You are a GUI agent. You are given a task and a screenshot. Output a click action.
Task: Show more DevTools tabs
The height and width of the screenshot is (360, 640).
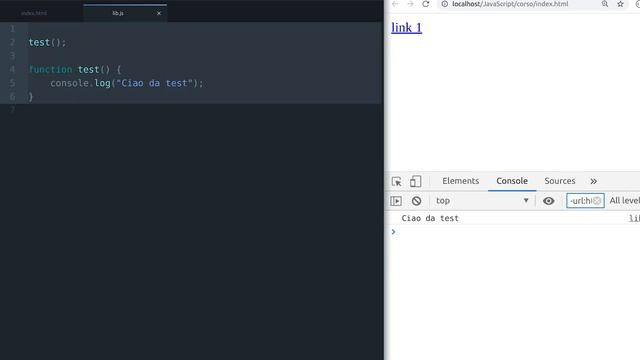[x=593, y=181]
